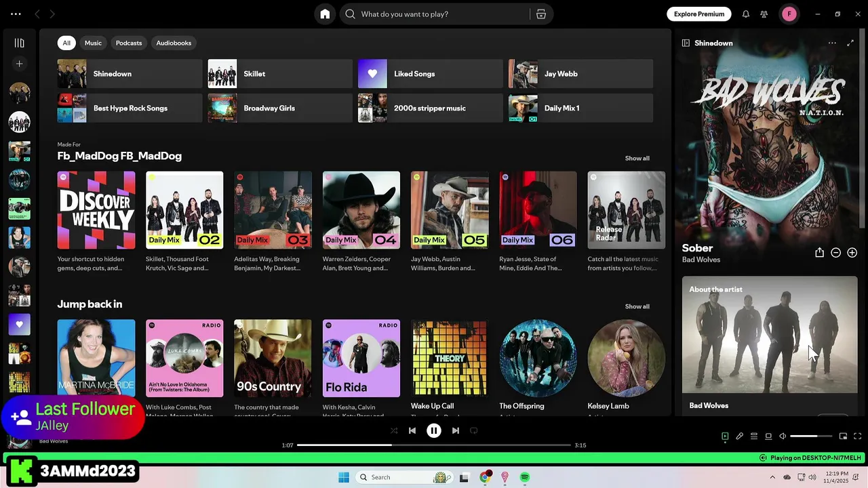Expand the Now Playing view

tap(850, 43)
